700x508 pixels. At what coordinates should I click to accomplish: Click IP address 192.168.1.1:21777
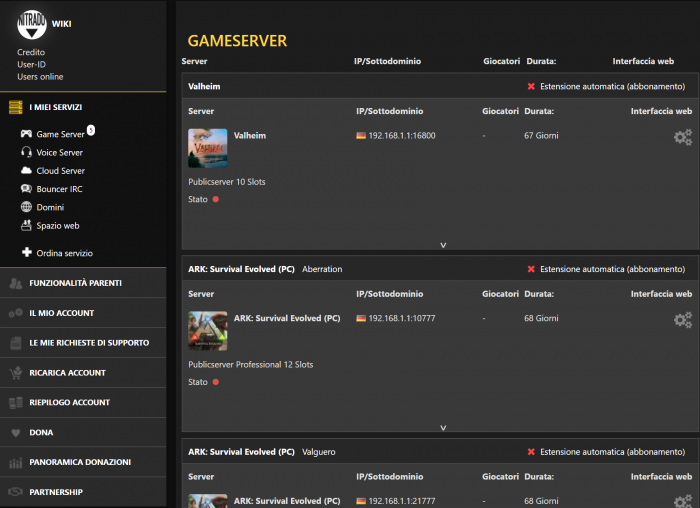[x=402, y=501]
